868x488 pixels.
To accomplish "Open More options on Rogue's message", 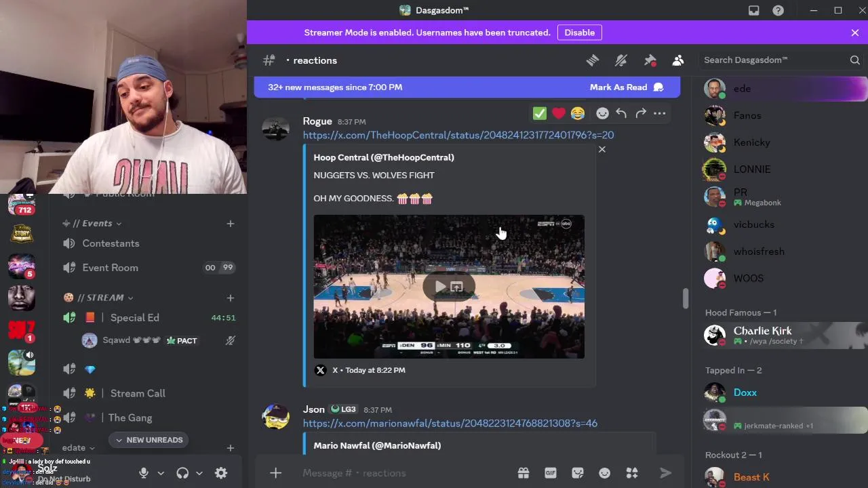I will 659,113.
